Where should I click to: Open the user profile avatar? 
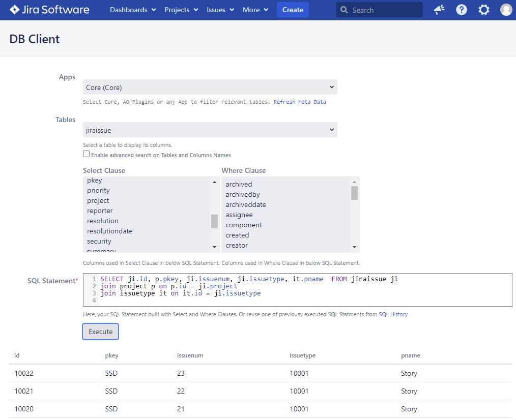point(506,10)
